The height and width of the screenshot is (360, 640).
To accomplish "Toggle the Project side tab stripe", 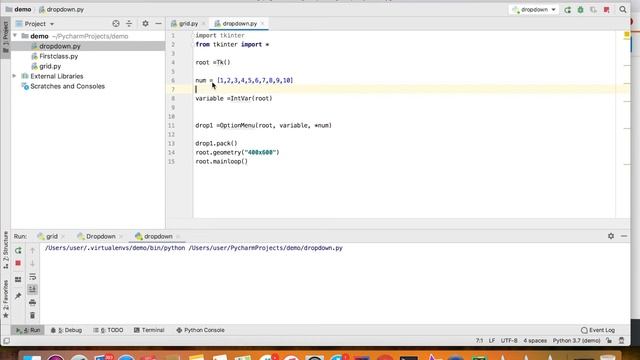I will [5, 38].
